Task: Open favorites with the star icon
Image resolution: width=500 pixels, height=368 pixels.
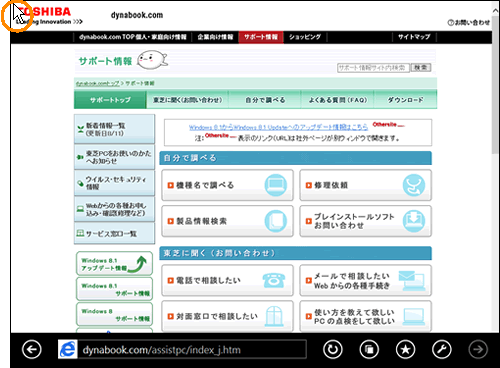Action: [x=405, y=349]
